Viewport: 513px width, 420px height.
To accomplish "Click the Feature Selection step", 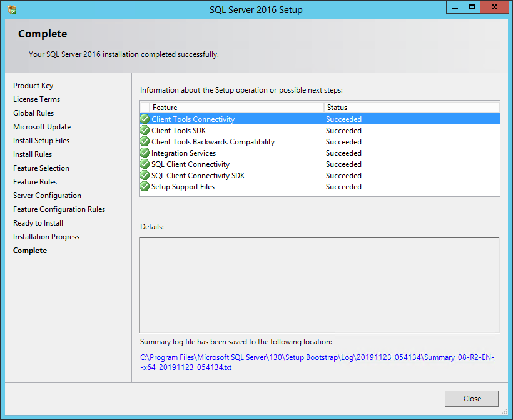I will click(x=41, y=168).
